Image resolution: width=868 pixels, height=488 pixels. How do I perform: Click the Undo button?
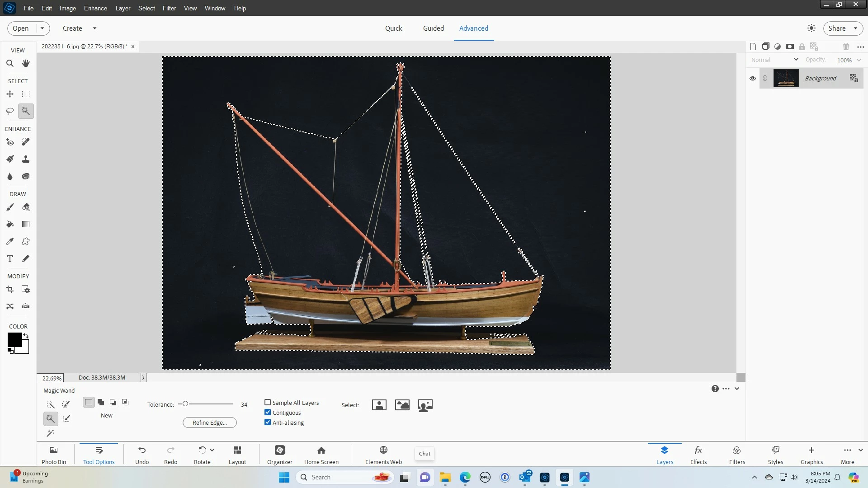pos(142,454)
